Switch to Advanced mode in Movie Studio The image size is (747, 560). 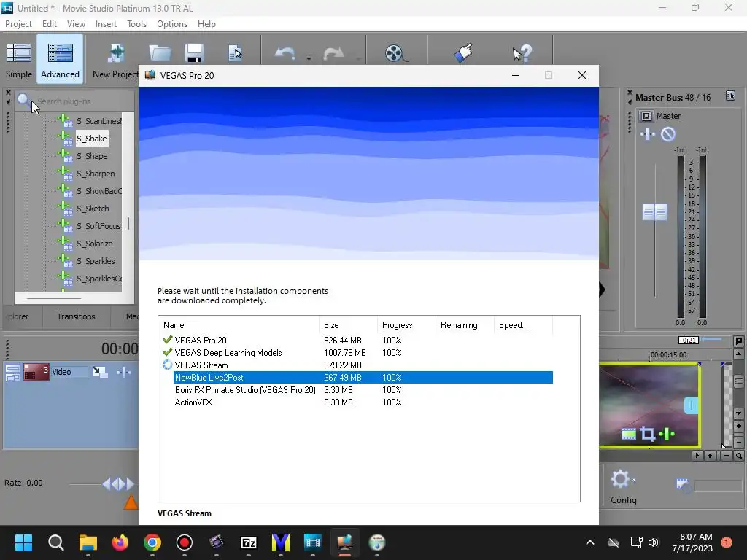tap(60, 60)
